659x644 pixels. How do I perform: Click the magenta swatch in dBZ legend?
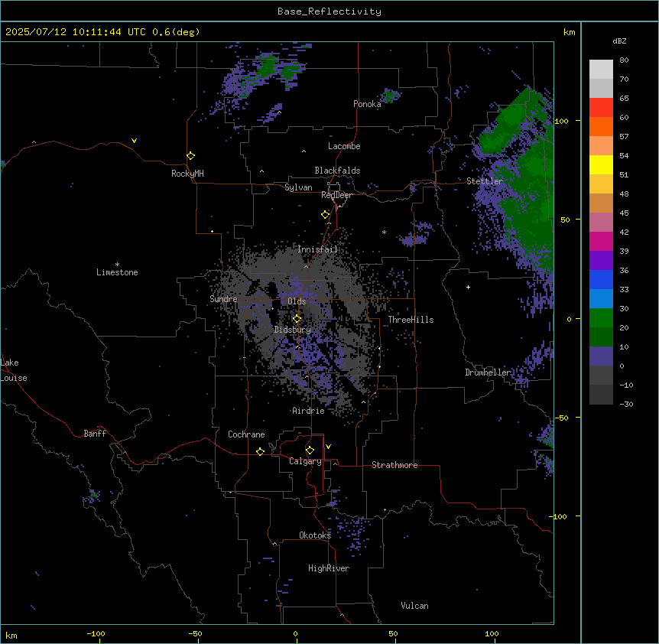(601, 241)
